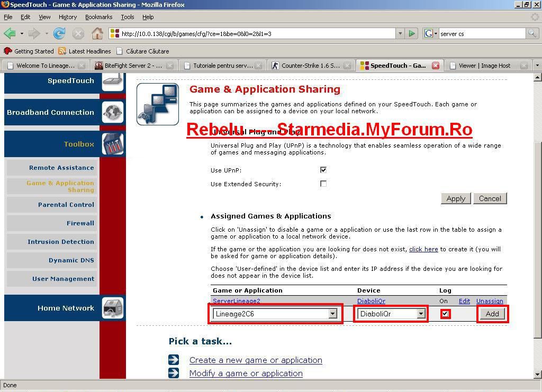
Task: Click Edit link for ServerLineage2
Action: [464, 301]
